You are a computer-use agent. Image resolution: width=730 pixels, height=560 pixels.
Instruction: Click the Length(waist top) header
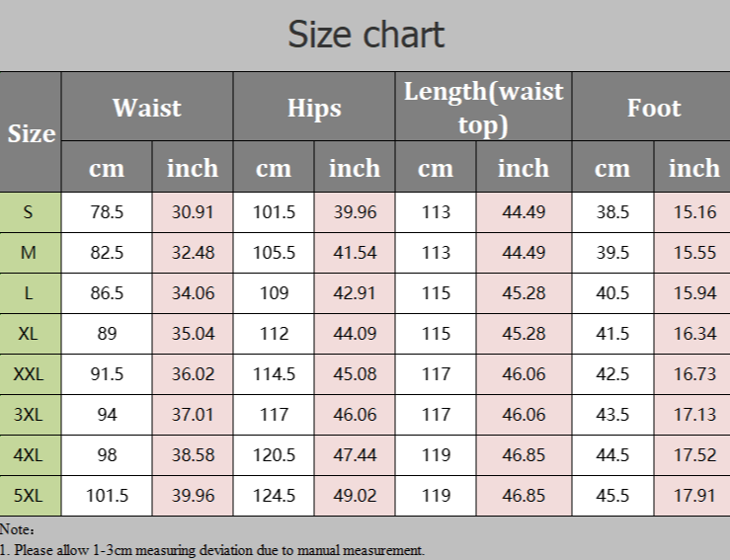pyautogui.click(x=484, y=107)
